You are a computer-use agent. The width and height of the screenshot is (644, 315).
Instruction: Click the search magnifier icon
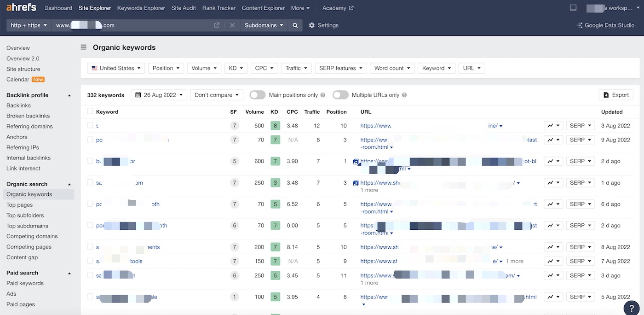(295, 25)
